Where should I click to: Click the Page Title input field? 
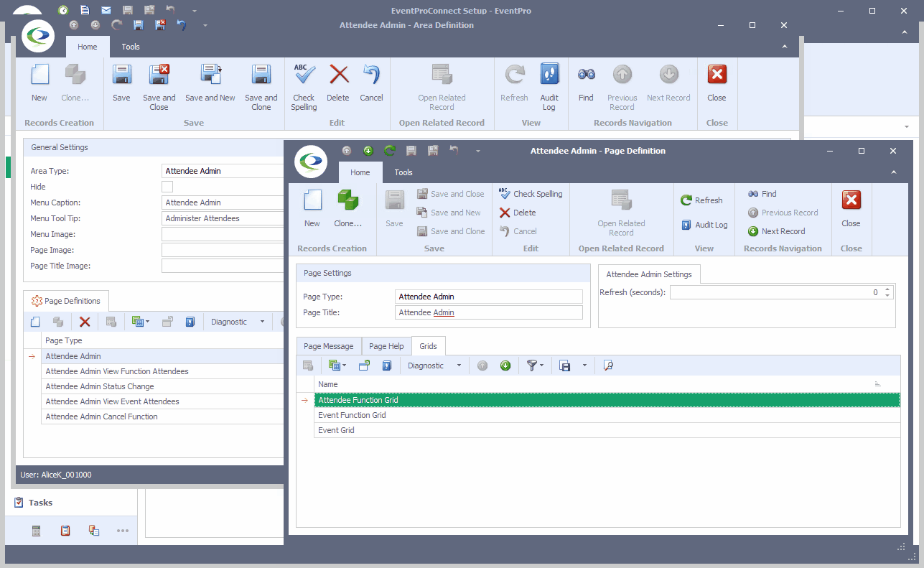coord(489,312)
